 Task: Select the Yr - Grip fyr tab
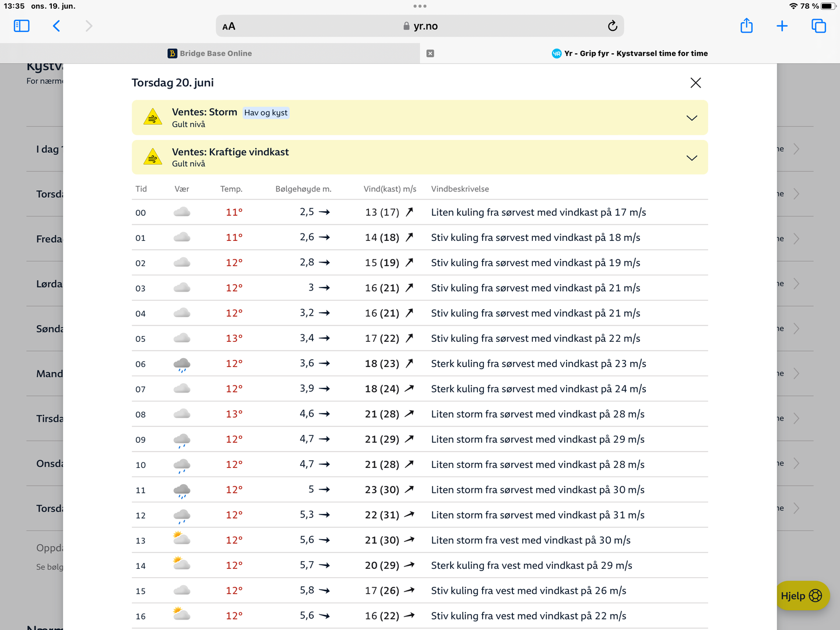pos(630,53)
